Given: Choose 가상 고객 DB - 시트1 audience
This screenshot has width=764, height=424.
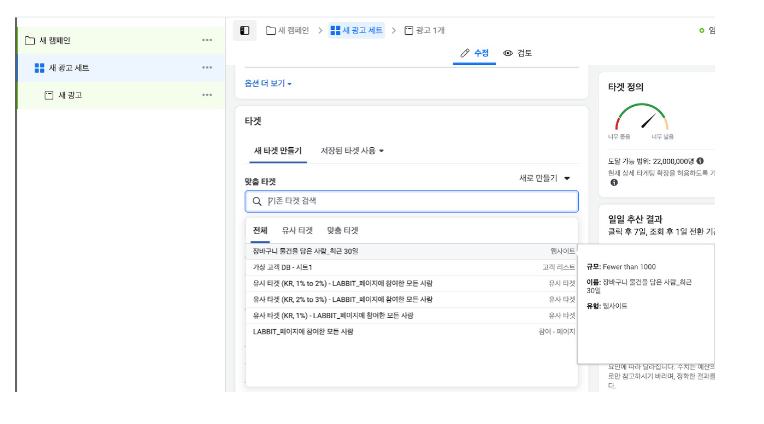Looking at the screenshot, I should pyautogui.click(x=412, y=268).
